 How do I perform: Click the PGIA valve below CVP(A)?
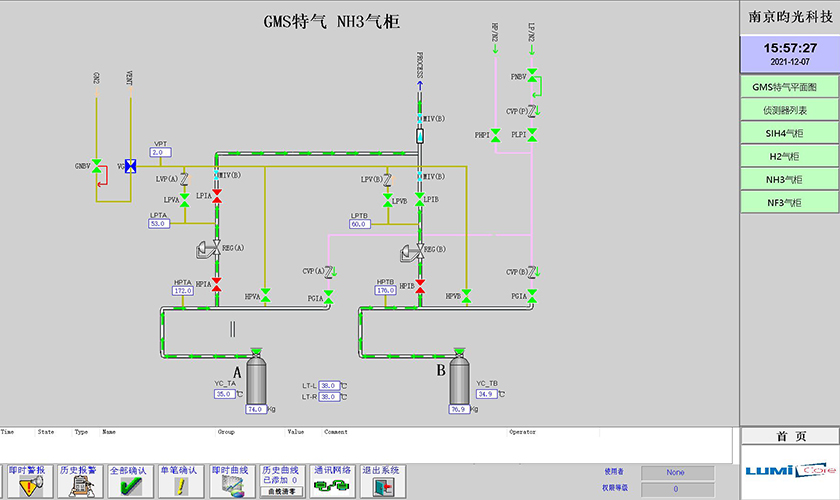coord(328,297)
